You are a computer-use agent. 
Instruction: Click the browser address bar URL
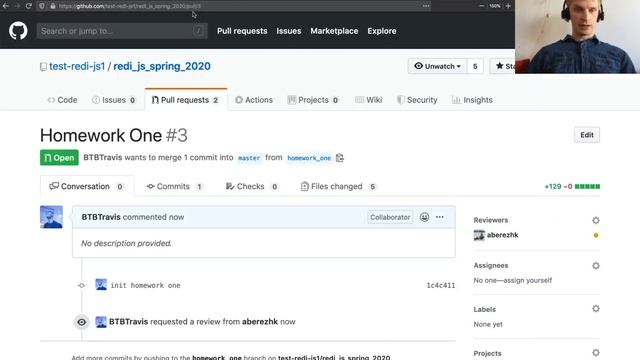click(x=130, y=6)
